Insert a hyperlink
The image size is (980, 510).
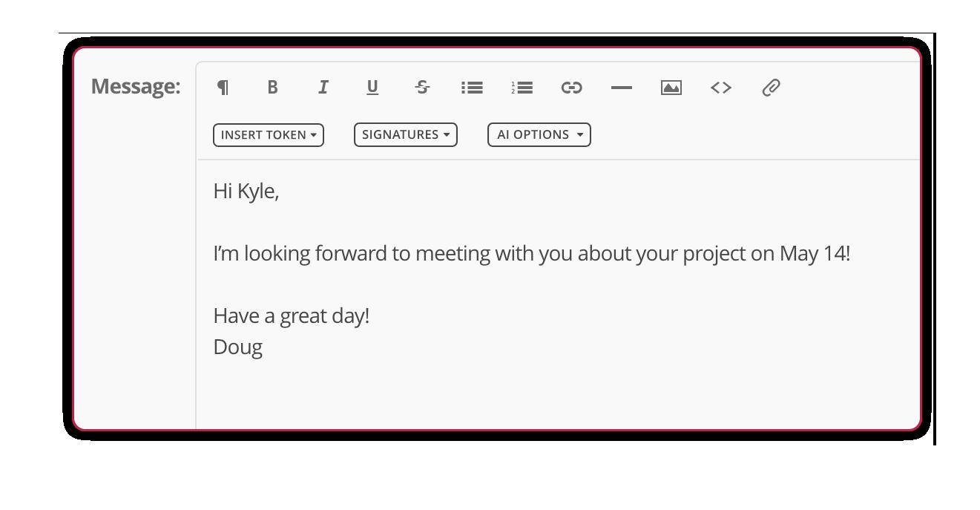[571, 88]
